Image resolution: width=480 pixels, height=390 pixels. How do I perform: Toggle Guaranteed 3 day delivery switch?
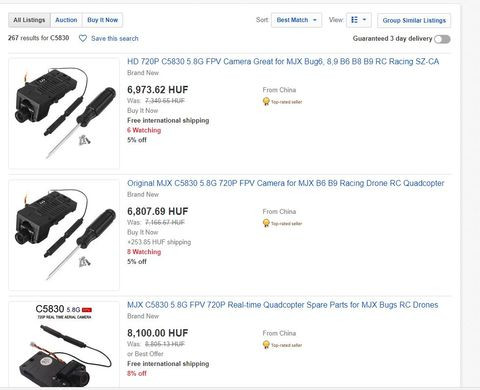pyautogui.click(x=442, y=39)
